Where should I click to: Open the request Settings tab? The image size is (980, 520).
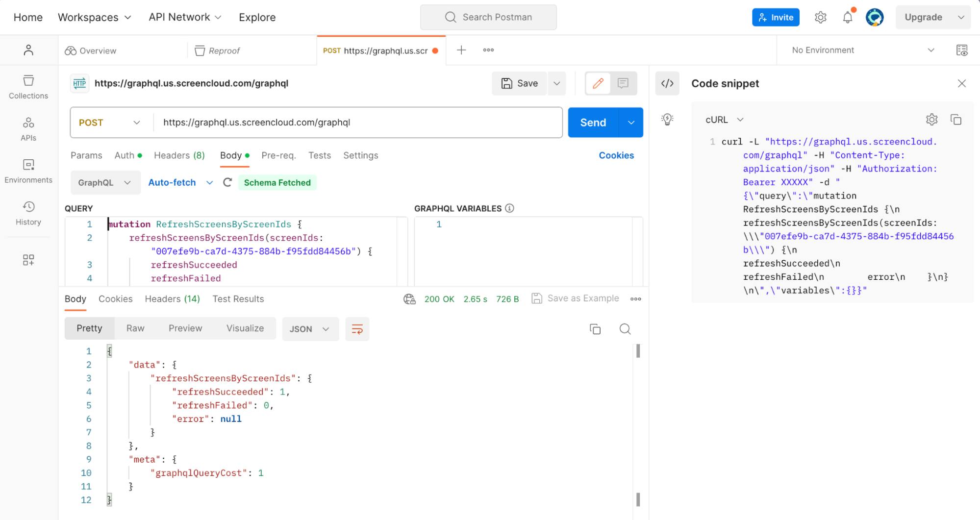pyautogui.click(x=361, y=155)
